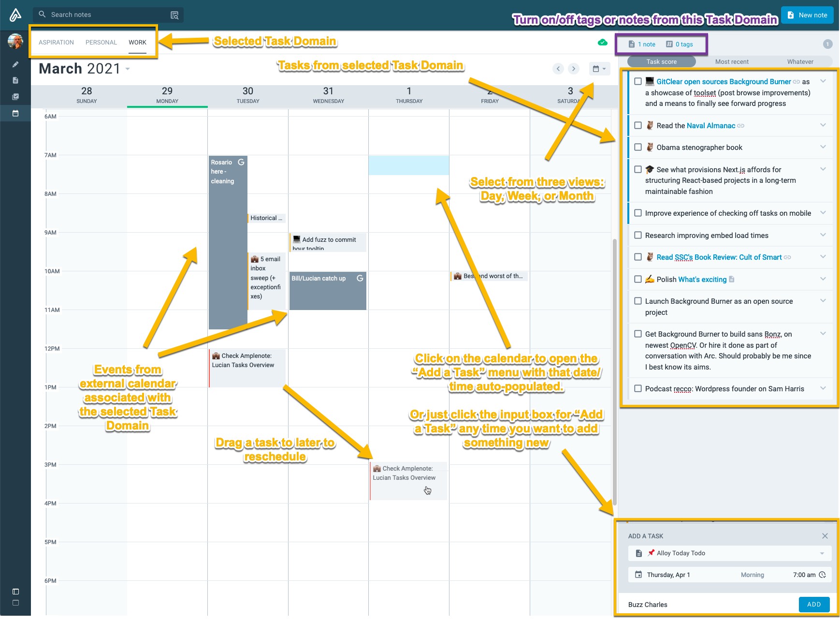Open the user profile avatar
Viewport: 840px width, 622px height.
click(15, 41)
